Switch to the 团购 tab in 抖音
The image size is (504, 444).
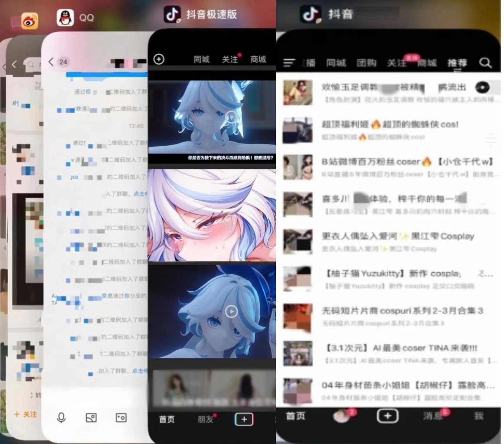click(366, 63)
